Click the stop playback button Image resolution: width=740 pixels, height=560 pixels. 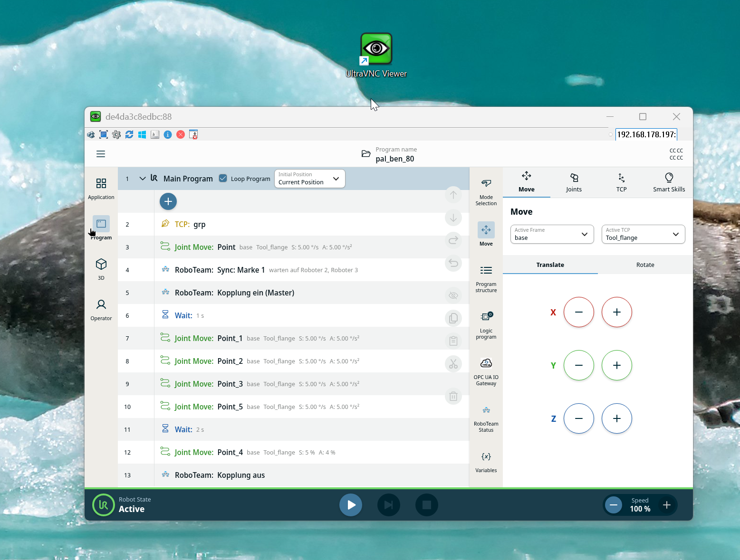point(427,505)
